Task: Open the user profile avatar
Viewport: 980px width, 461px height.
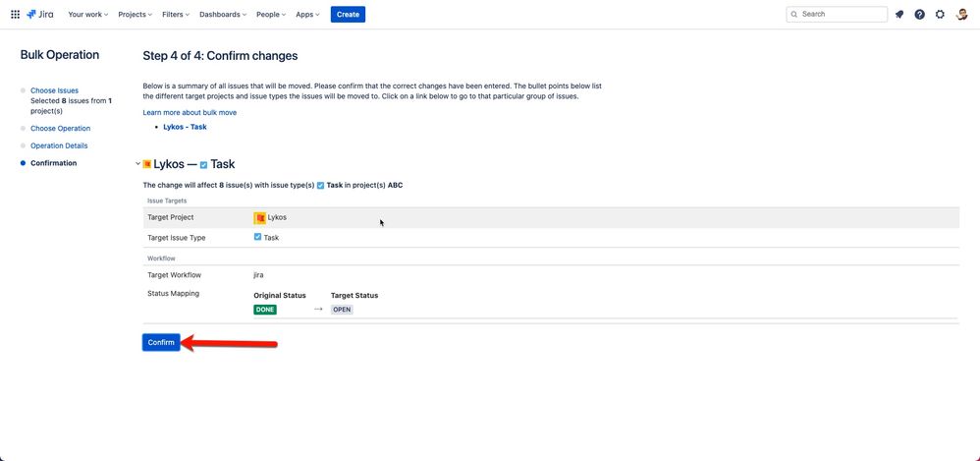Action: pos(962,15)
